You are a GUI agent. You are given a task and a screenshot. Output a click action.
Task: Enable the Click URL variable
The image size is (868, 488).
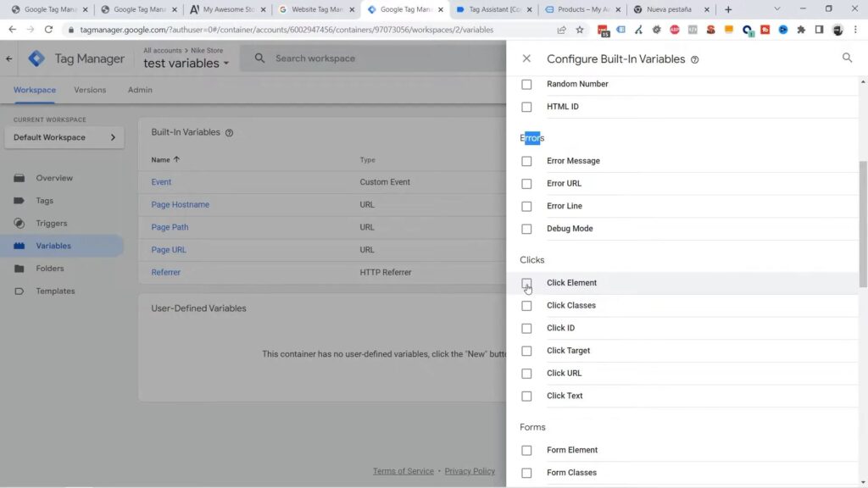click(526, 374)
